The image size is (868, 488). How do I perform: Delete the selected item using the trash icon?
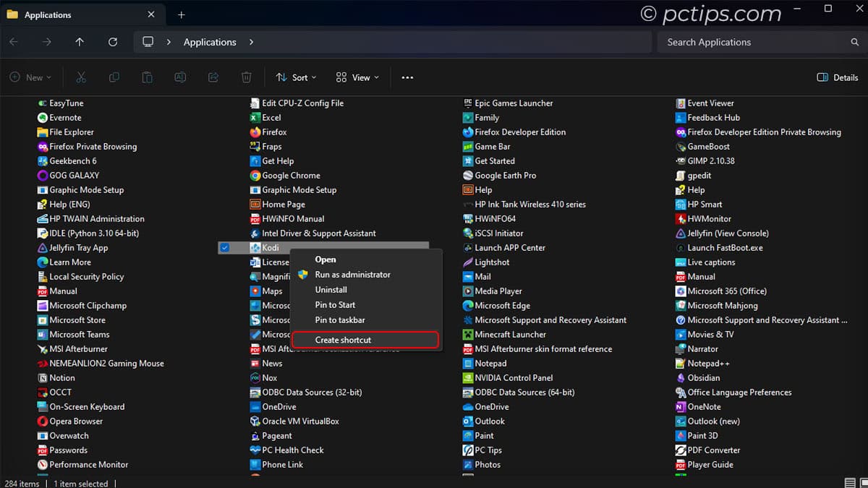click(246, 77)
